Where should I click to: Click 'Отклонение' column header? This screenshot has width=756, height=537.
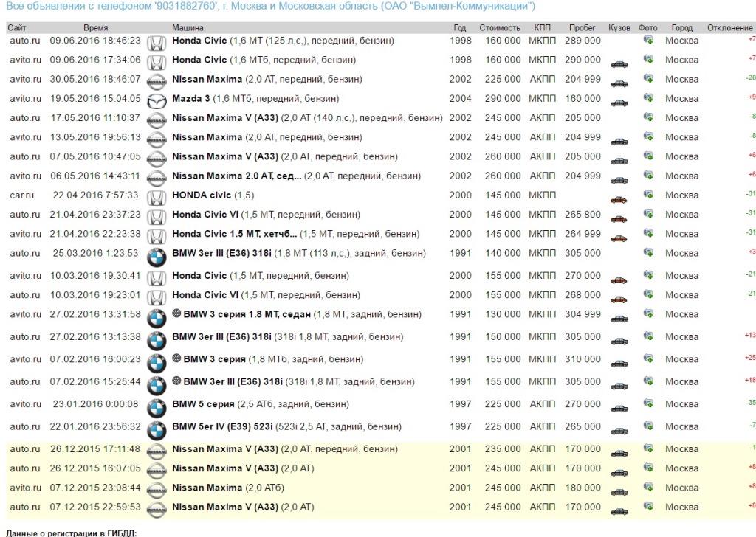click(x=729, y=28)
